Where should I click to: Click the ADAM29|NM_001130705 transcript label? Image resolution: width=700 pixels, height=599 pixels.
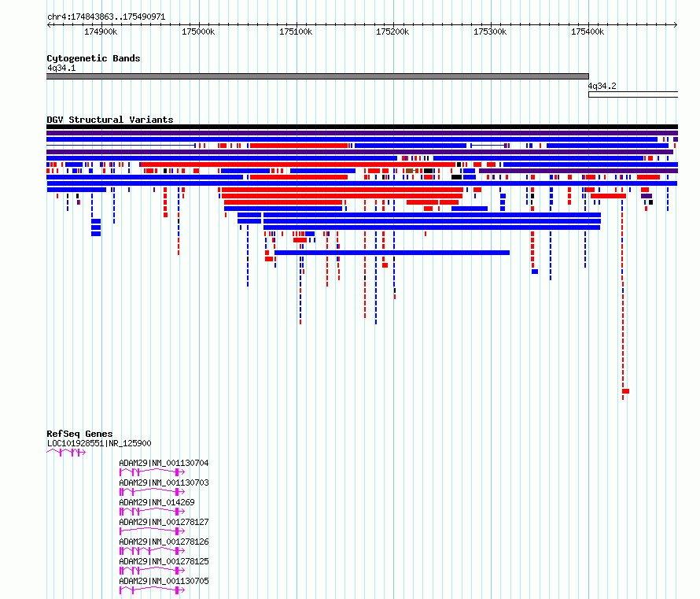[164, 581]
